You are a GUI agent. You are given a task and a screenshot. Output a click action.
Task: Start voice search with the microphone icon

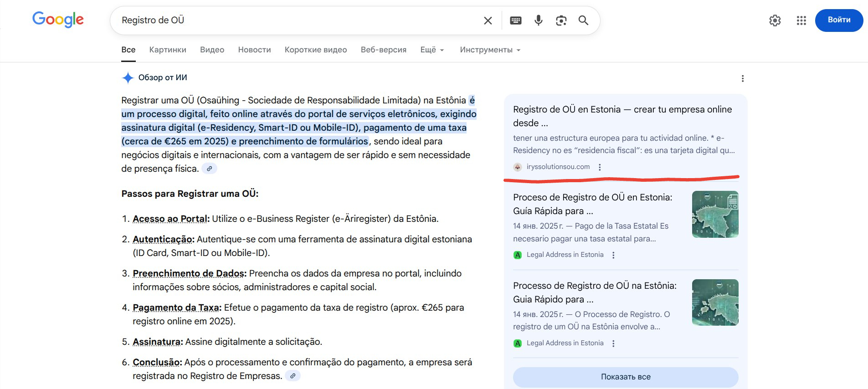pyautogui.click(x=538, y=20)
